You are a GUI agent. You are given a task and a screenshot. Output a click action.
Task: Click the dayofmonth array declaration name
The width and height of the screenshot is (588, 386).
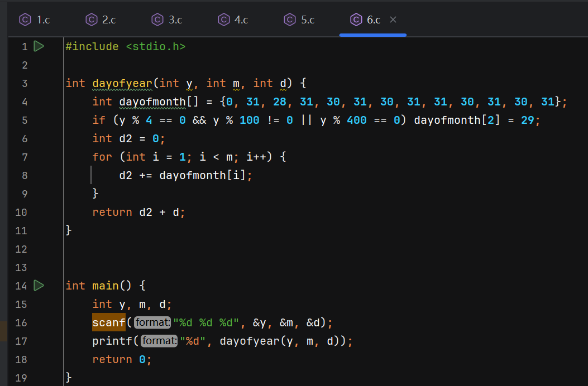point(152,102)
